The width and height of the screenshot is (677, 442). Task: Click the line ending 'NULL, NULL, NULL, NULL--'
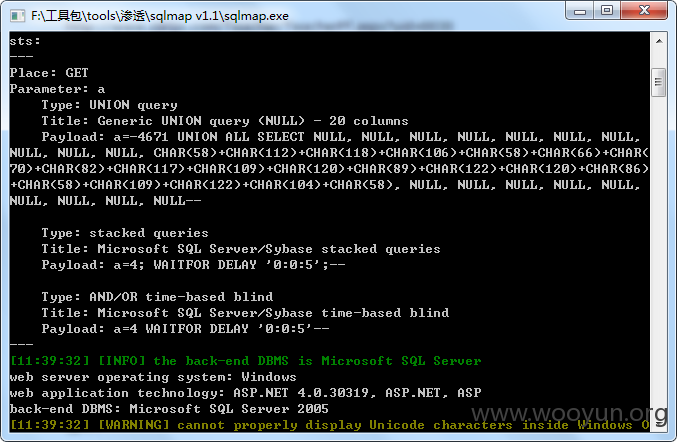pyautogui.click(x=105, y=201)
